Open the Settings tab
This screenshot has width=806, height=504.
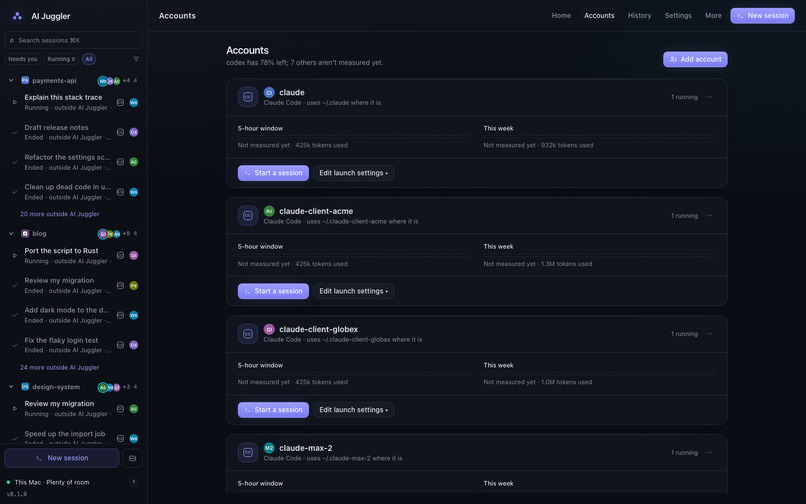pyautogui.click(x=678, y=16)
